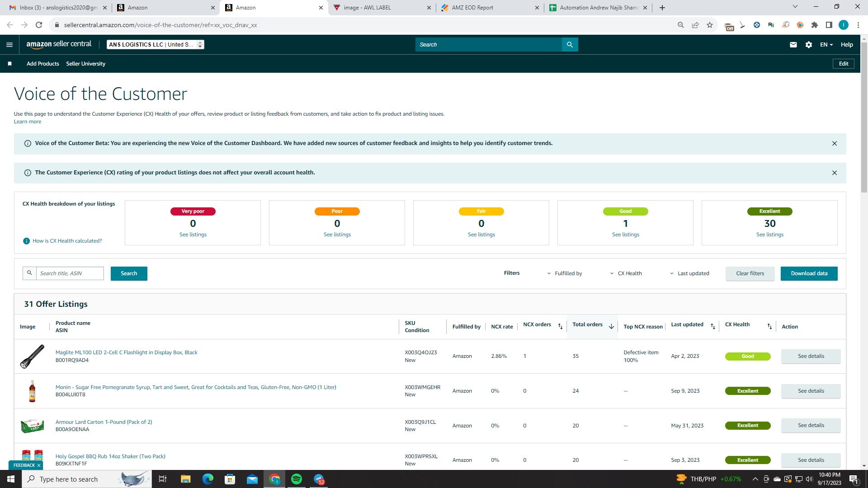Expand the Fulfilled by filter
The width and height of the screenshot is (868, 488).
click(x=565, y=273)
